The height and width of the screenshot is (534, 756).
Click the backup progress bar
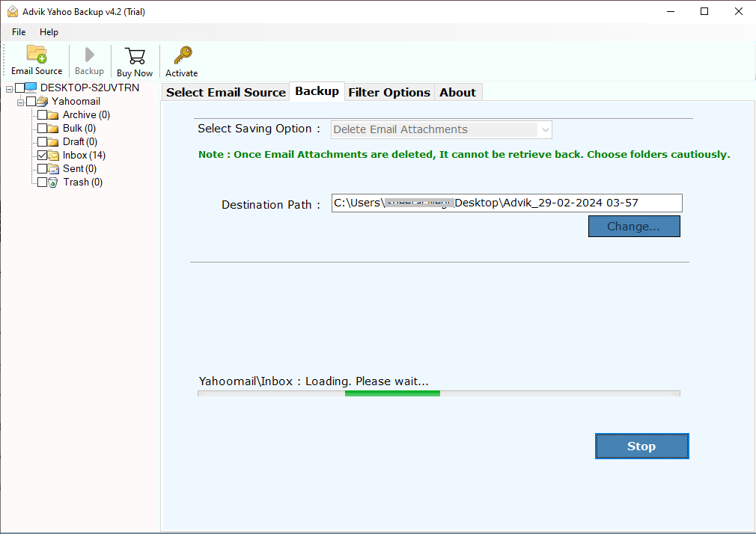[439, 393]
